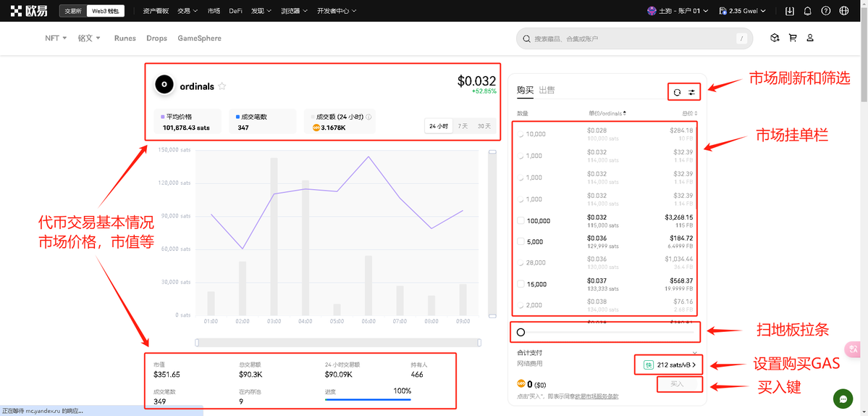Click the user profile icon

(810, 38)
